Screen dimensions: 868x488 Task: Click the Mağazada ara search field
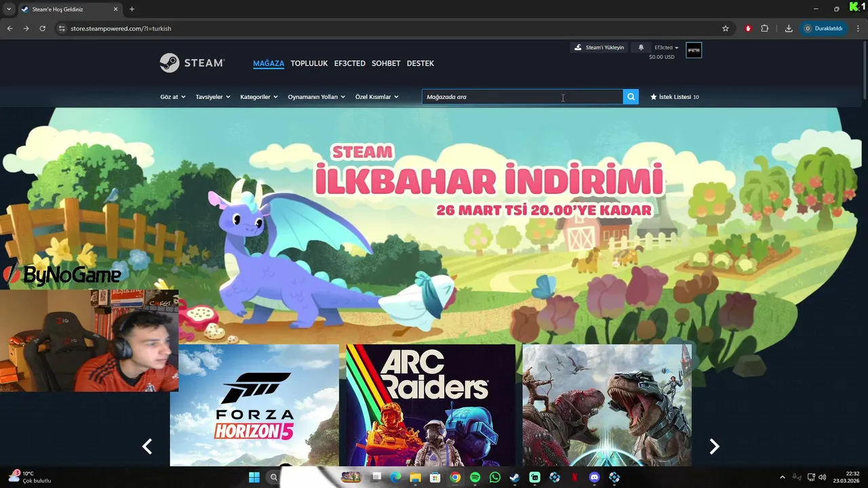click(522, 97)
